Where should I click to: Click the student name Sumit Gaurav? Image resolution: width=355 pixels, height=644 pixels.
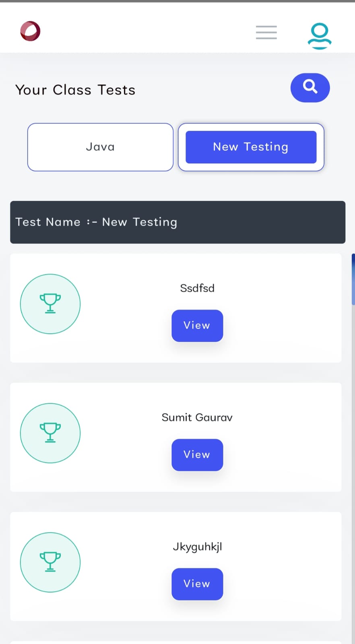(x=197, y=417)
